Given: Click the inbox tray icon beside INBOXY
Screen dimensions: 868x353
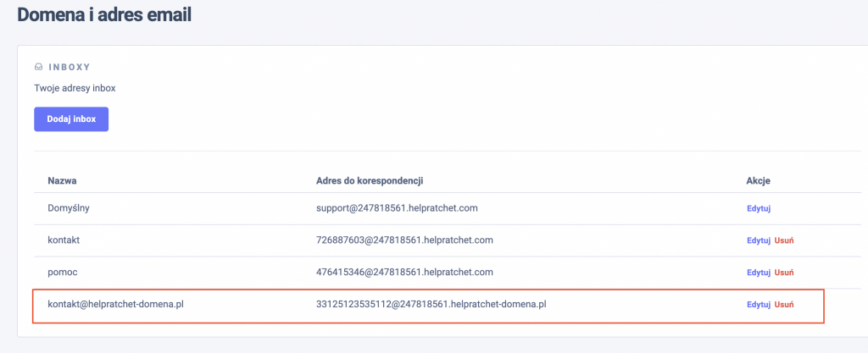Looking at the screenshot, I should tap(38, 66).
